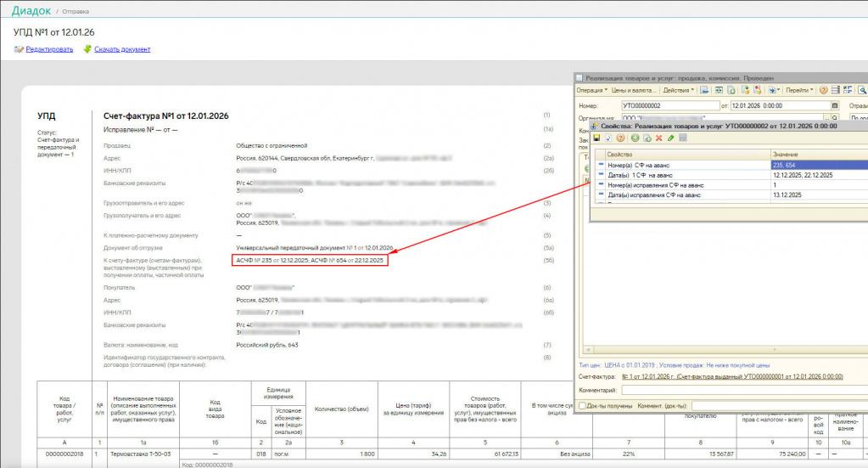Open the Операция dropdown menu

click(x=592, y=90)
